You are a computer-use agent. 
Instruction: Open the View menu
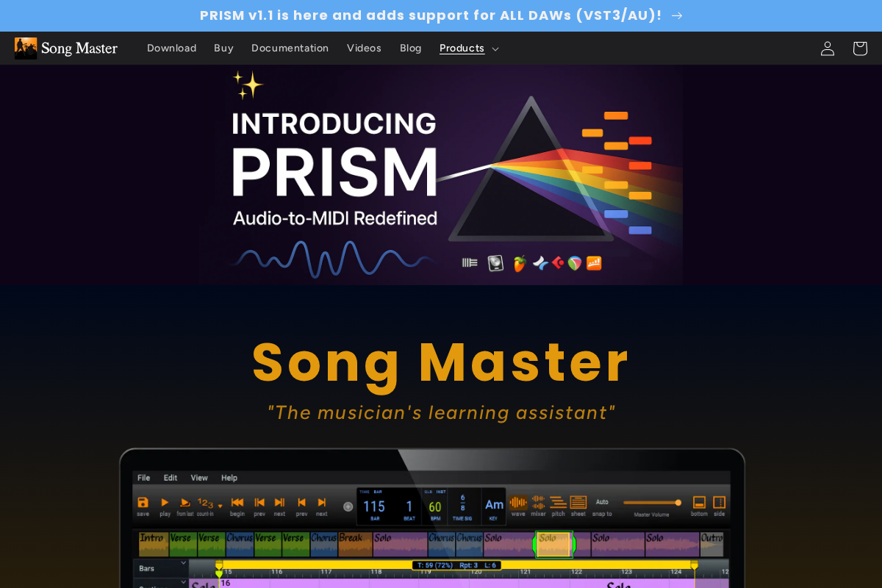pyautogui.click(x=198, y=478)
